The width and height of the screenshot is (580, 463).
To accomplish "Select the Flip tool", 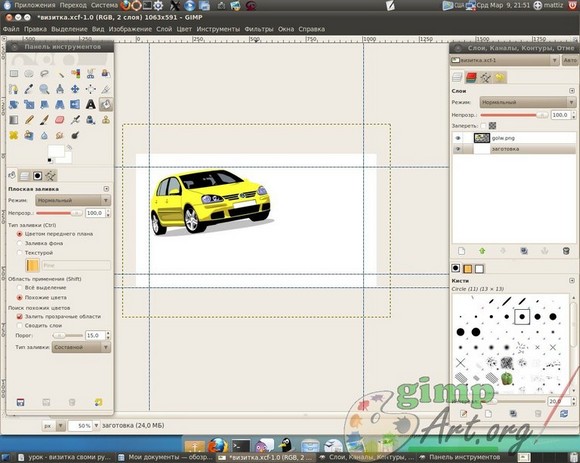I will (x=75, y=105).
